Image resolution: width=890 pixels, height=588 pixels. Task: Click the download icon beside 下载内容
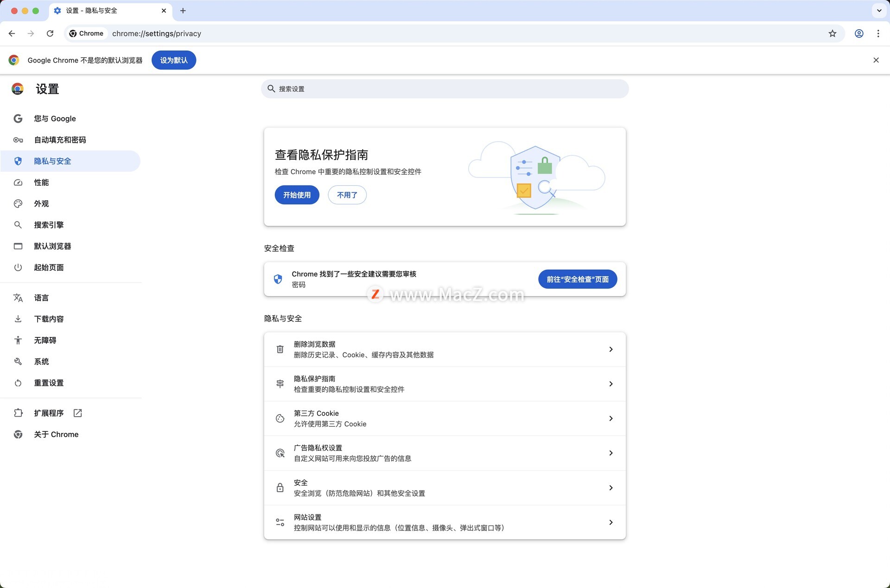(18, 319)
